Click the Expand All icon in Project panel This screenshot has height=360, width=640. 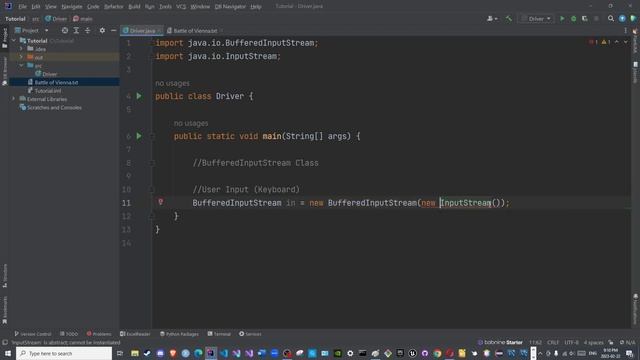point(76,30)
